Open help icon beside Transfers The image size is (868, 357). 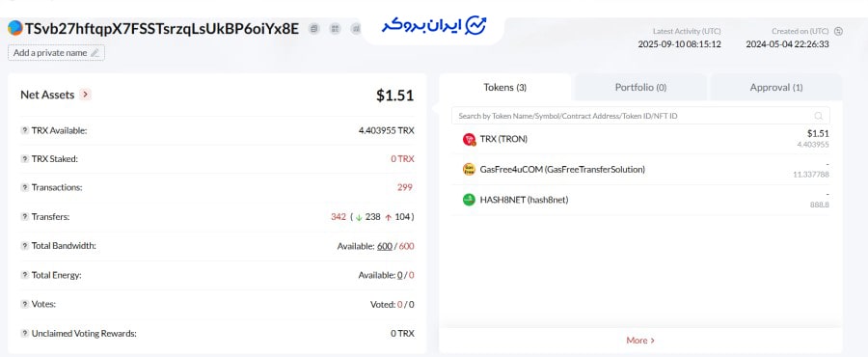click(x=24, y=217)
